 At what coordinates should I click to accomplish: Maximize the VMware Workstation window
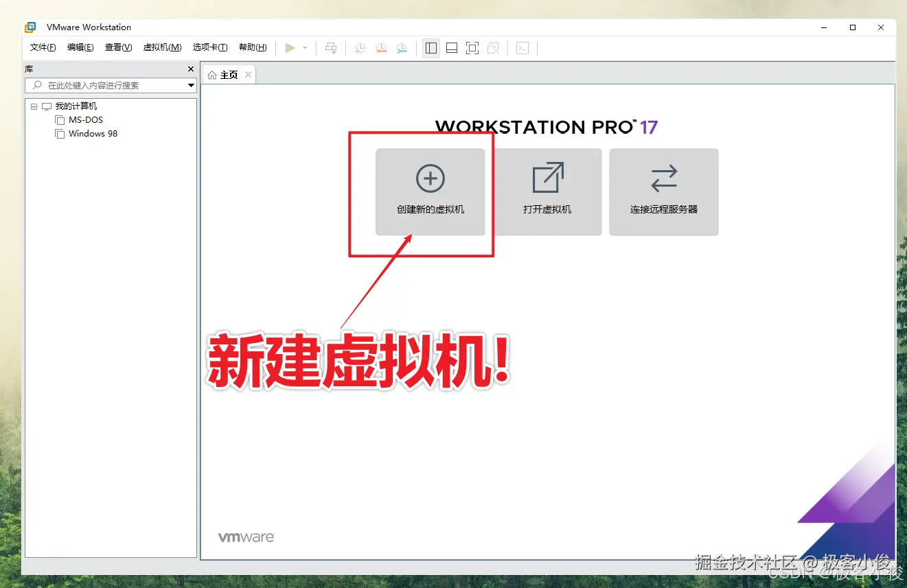click(853, 27)
